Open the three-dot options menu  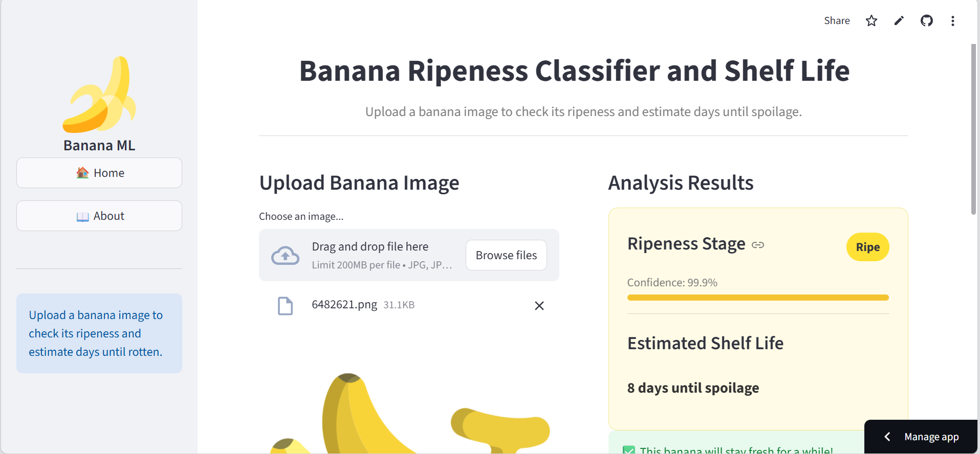pos(953,20)
